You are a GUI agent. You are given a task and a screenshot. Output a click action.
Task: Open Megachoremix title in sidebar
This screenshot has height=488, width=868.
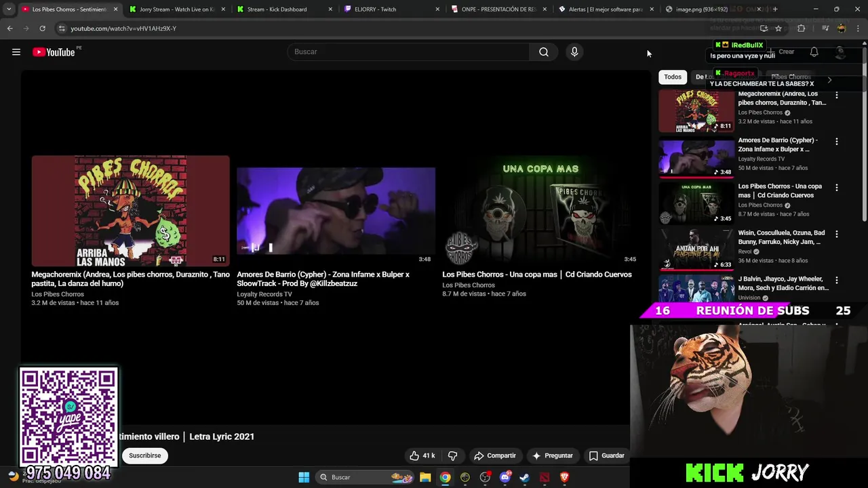point(782,98)
